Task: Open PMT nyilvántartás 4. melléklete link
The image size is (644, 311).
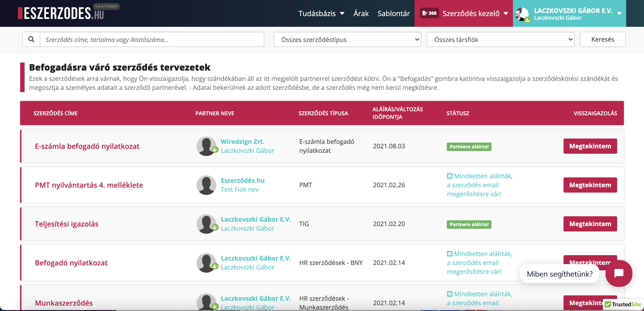Action: pos(89,185)
